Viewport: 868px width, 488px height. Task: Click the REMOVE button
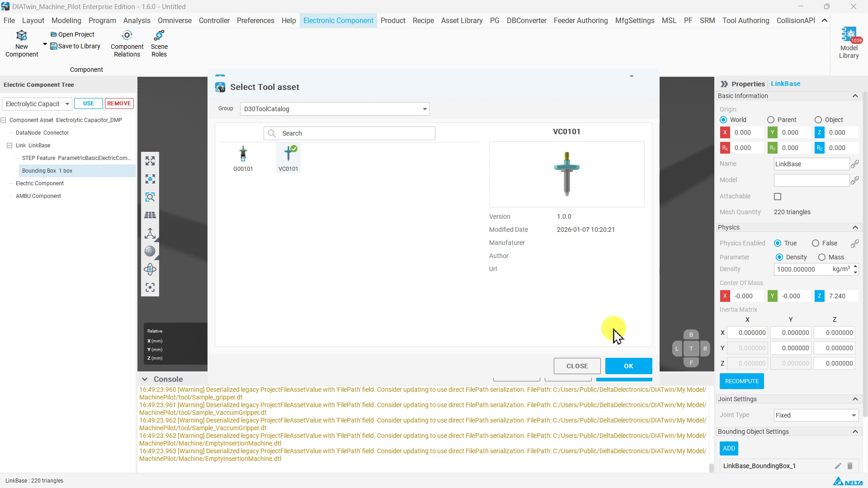(119, 103)
